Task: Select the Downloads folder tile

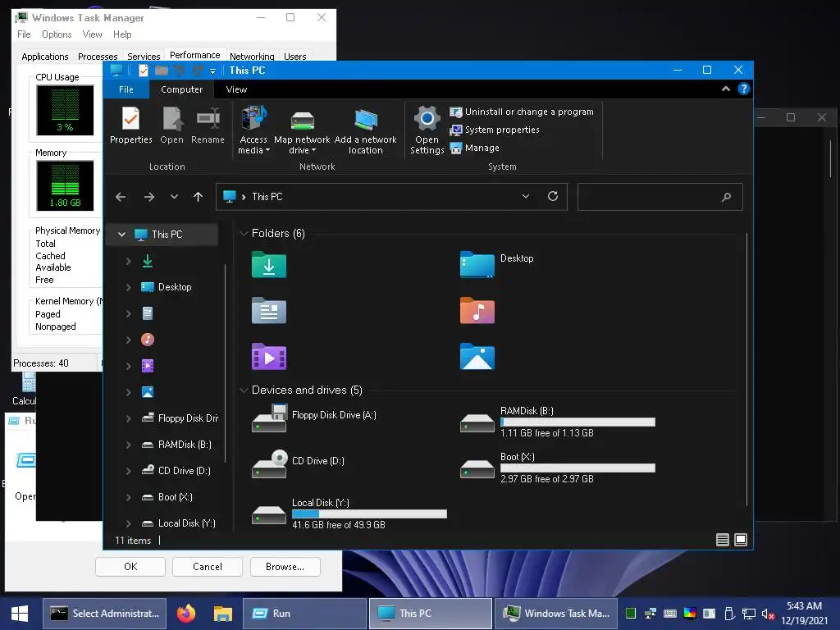Action: point(269,265)
